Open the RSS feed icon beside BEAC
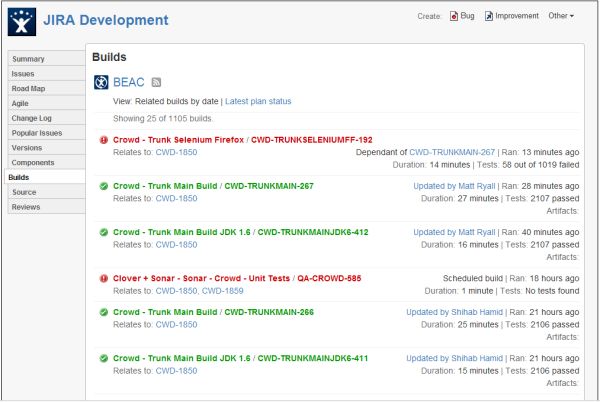The width and height of the screenshot is (600, 402). (156, 82)
